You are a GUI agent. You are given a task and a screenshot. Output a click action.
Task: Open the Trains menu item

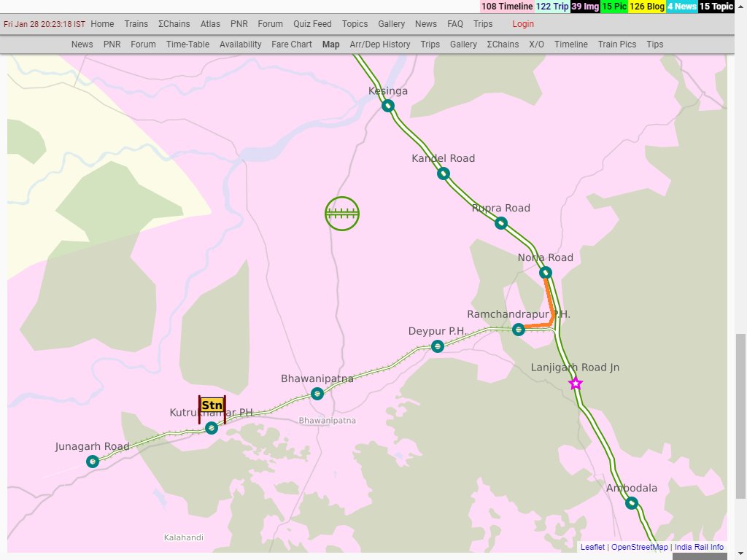click(136, 24)
